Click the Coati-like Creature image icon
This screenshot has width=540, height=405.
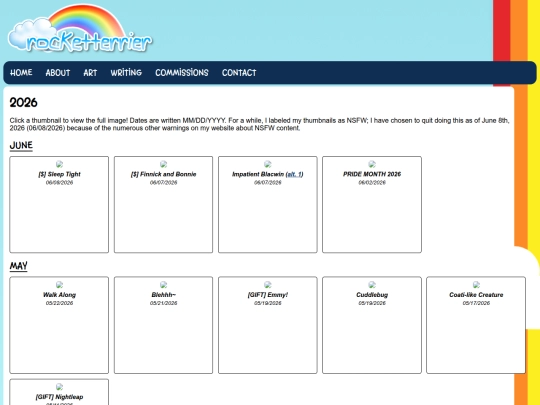tap(476, 285)
